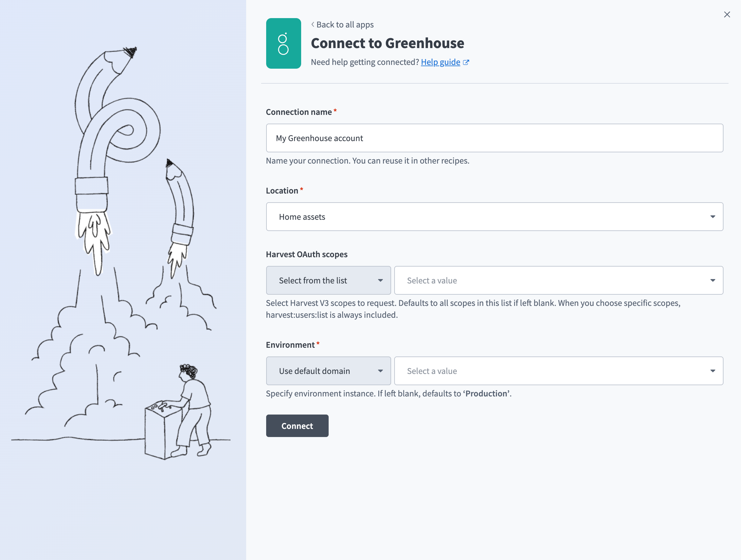The height and width of the screenshot is (560, 741).
Task: Click the caret icon on the Location dropdown
Action: [x=713, y=217]
